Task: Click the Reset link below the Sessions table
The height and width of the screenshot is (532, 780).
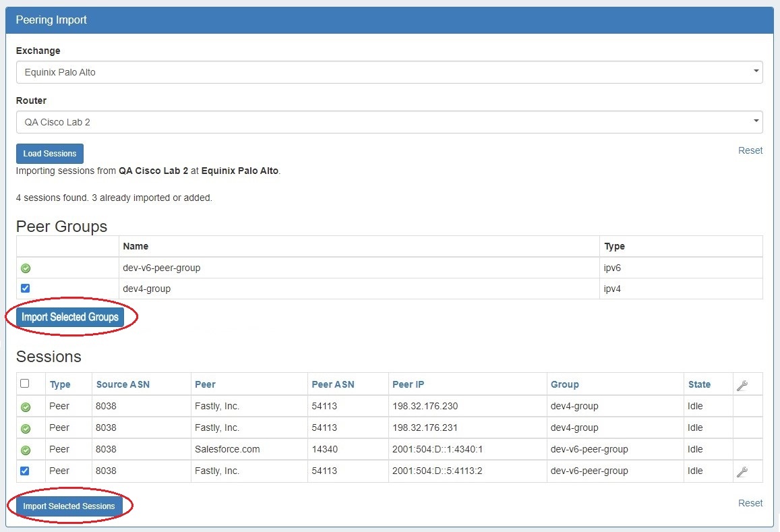Action: [750, 503]
